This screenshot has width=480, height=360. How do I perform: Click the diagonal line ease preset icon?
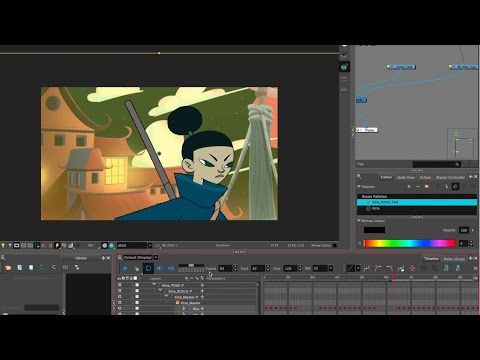tap(350, 268)
